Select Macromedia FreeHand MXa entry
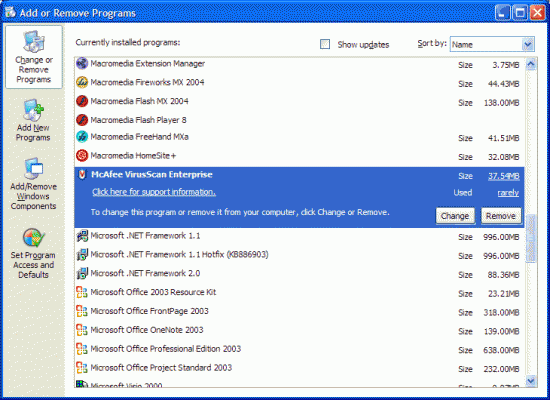 click(300, 137)
